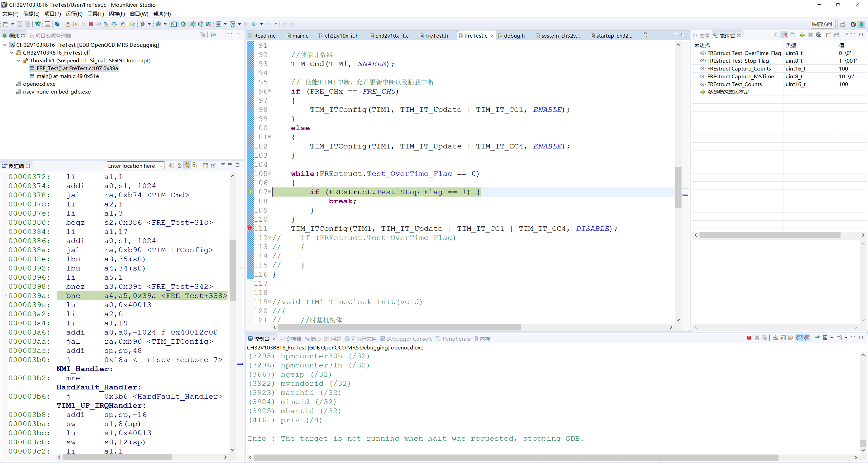Click the Build layers icon in toolbar
868x463 pixels.
[38, 24]
